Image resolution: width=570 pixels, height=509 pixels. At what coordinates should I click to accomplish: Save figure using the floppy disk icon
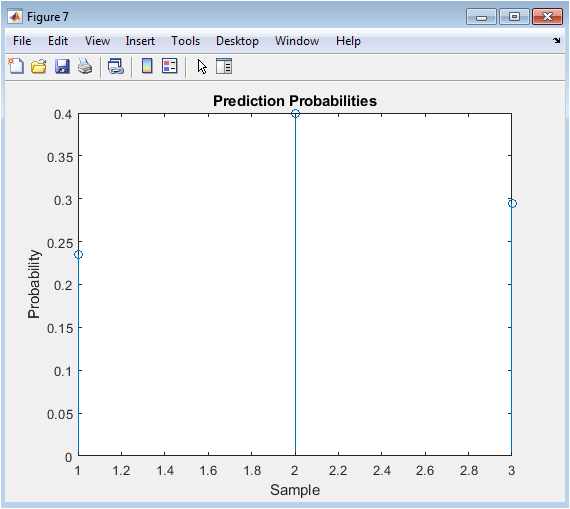tap(62, 67)
